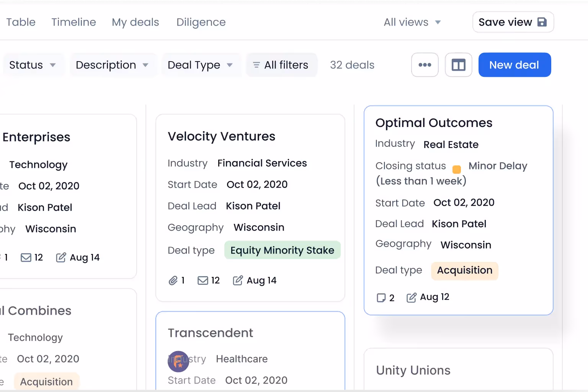Image resolution: width=588 pixels, height=392 pixels.
Task: Click the Minor Delay status indicator square
Action: point(456,169)
